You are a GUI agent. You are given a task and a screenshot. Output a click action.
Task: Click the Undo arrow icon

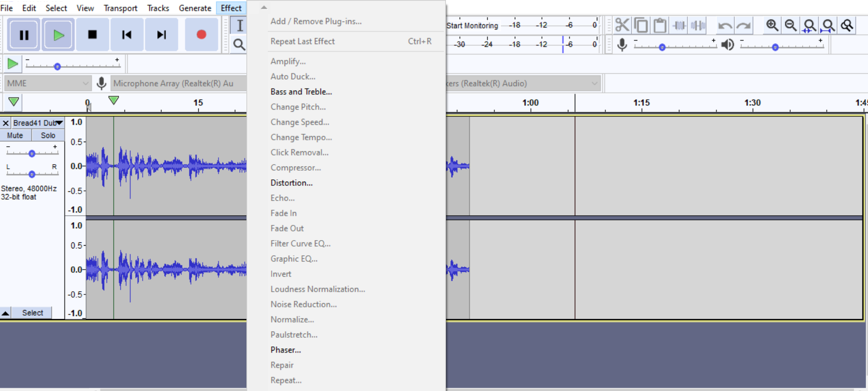pyautogui.click(x=725, y=25)
